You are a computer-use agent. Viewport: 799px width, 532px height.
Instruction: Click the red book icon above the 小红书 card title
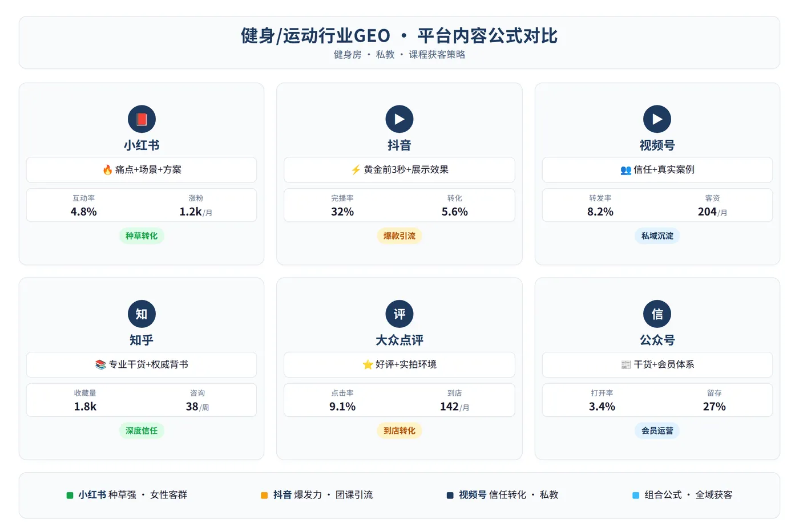pos(142,119)
